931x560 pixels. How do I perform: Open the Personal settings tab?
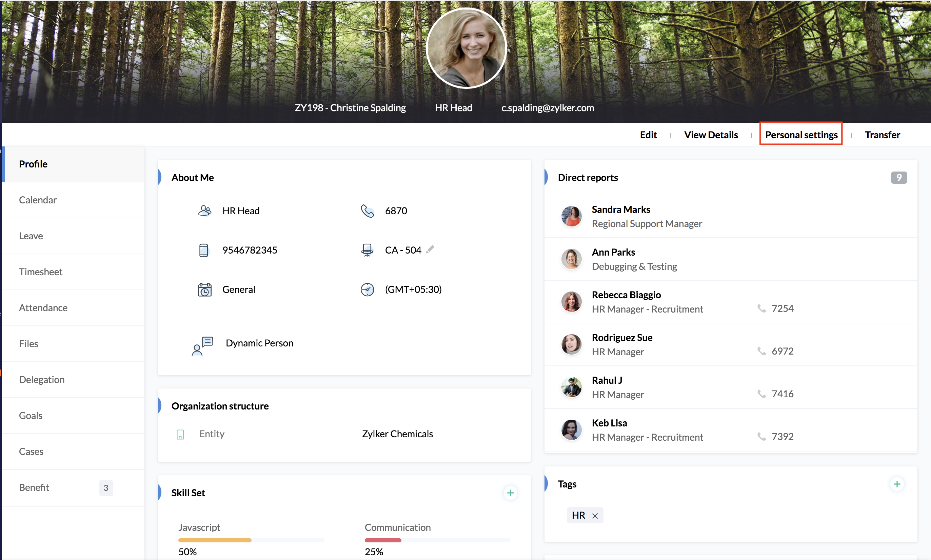coord(801,135)
